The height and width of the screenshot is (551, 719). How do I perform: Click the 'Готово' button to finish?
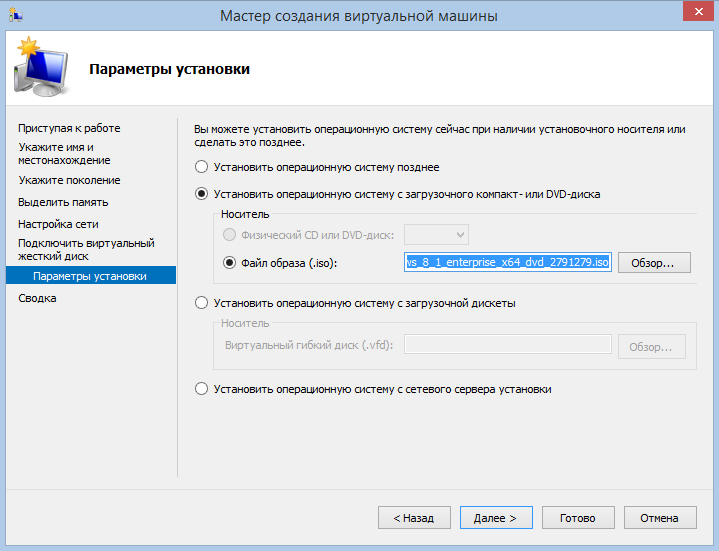click(578, 518)
